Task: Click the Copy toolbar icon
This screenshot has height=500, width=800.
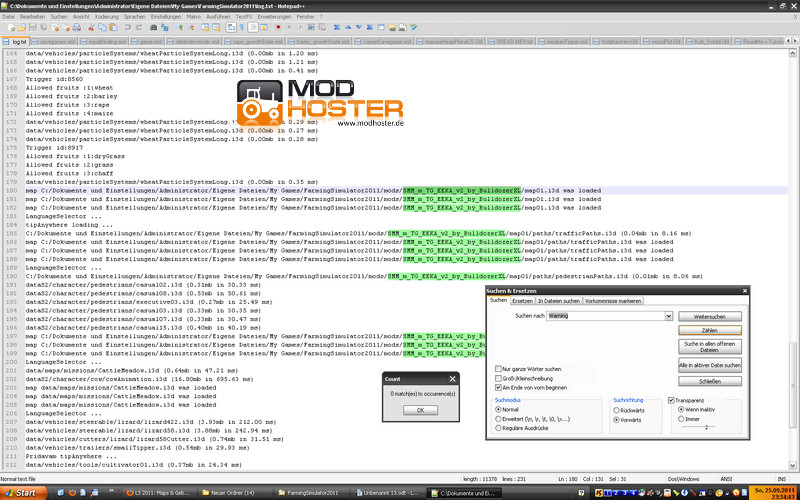Action: coord(102,28)
